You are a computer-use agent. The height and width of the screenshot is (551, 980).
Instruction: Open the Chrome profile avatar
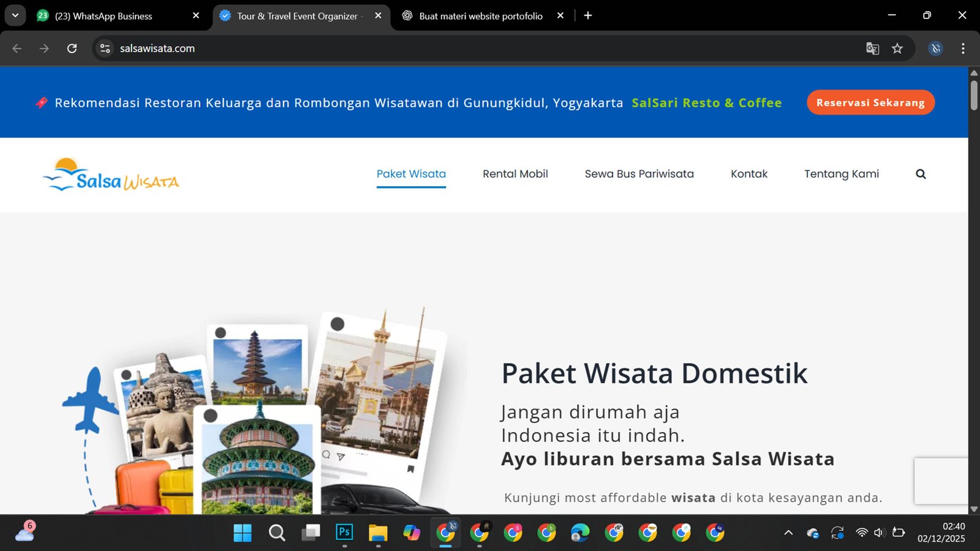click(935, 48)
